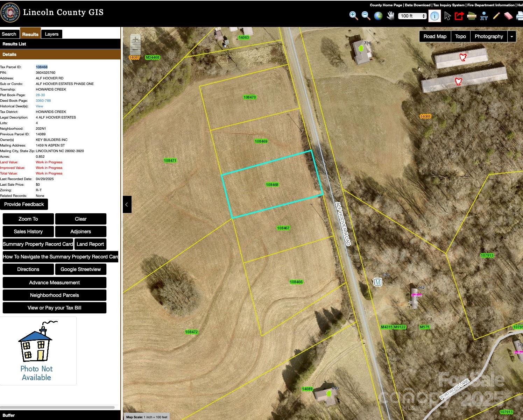The height and width of the screenshot is (420, 523).
Task: Collapse the left side panel arrow
Action: coord(127,204)
